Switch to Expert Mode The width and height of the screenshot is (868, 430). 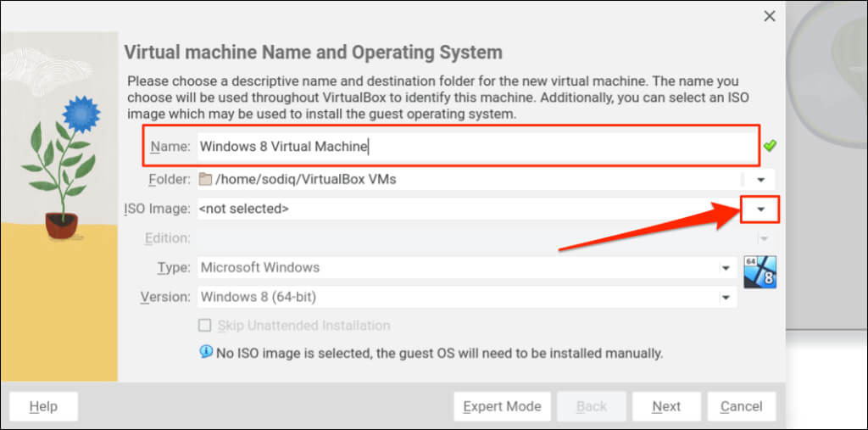click(502, 406)
